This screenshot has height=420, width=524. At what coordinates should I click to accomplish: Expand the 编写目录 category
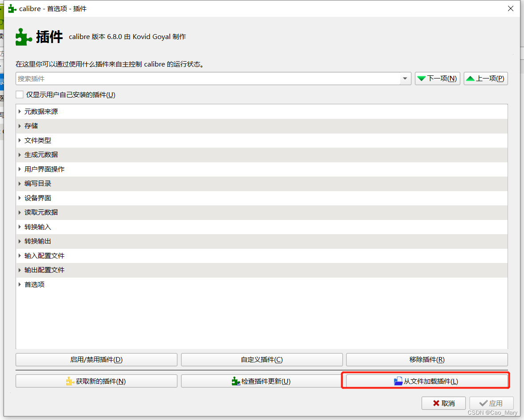click(20, 184)
